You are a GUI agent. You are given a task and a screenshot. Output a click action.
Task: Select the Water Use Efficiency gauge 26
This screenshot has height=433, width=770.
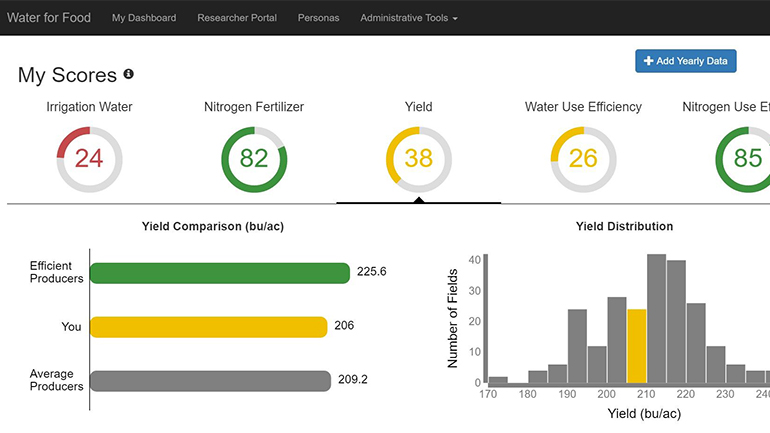click(x=583, y=160)
